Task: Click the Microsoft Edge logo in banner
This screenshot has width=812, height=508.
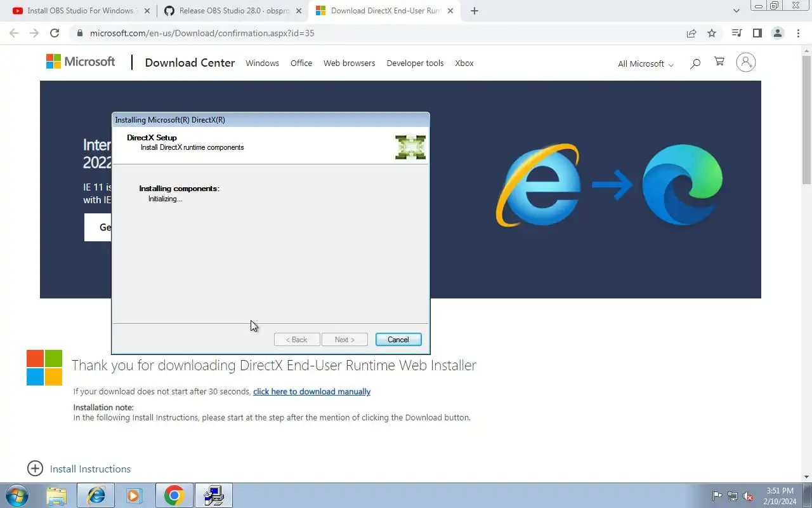Action: pos(683,185)
